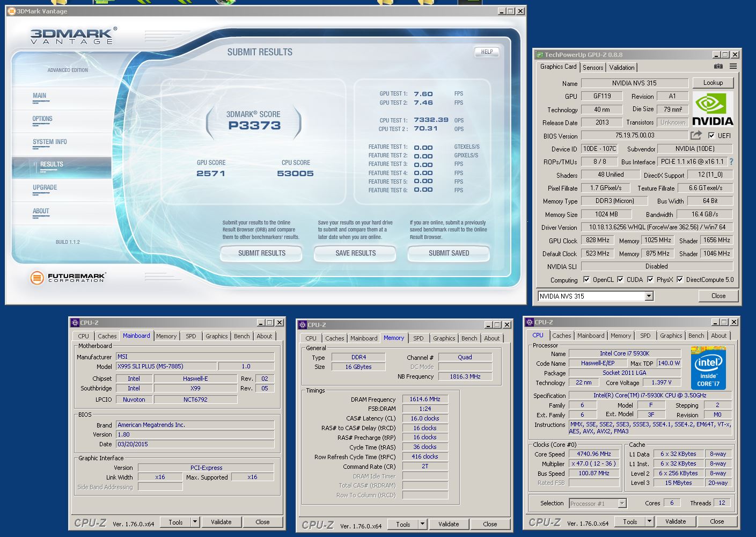Click the NVIDIA NVS 315 Name field
This screenshot has width=756, height=537.
pyautogui.click(x=635, y=83)
